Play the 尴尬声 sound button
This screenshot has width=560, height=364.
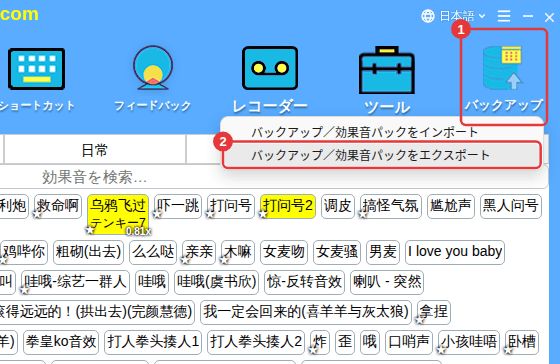(x=451, y=206)
